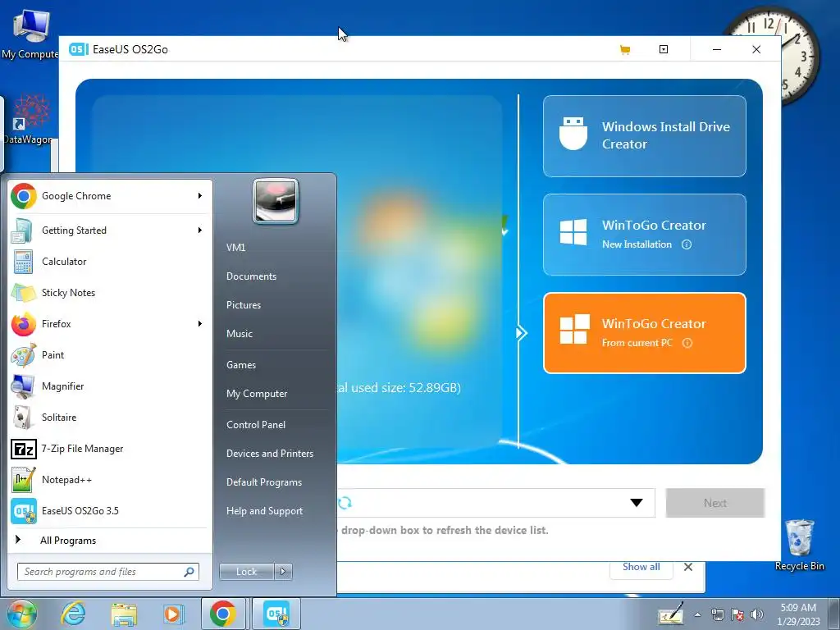Open Help and Support

pos(264,511)
